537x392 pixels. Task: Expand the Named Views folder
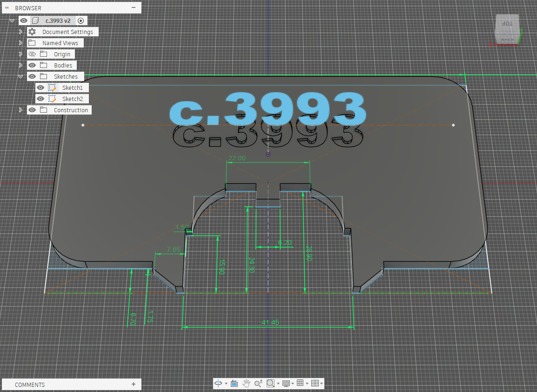coord(20,43)
